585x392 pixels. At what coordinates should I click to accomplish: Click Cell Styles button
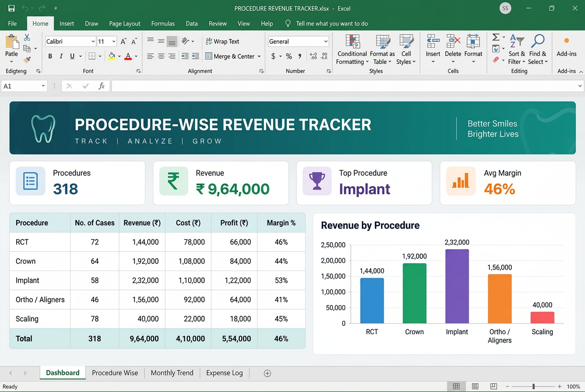coord(406,49)
